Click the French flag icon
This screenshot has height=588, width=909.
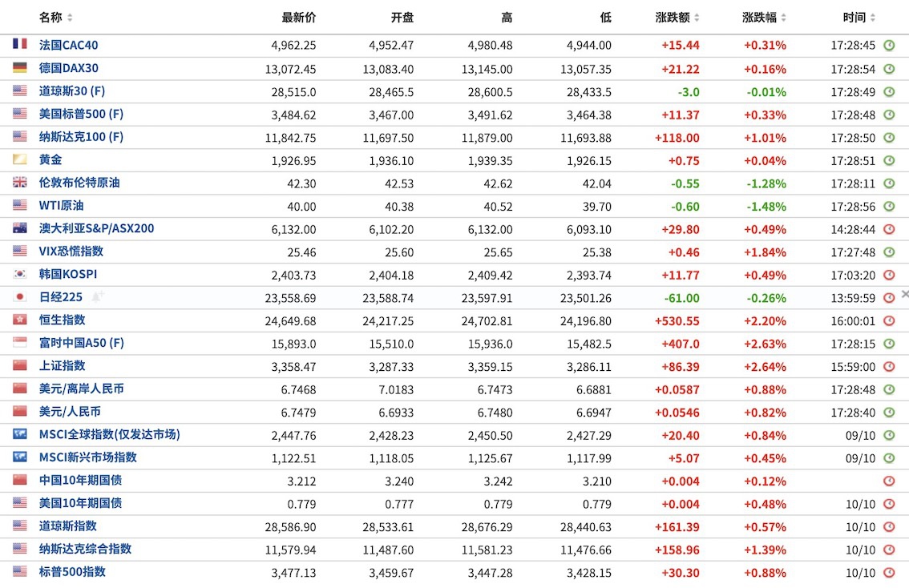click(20, 43)
